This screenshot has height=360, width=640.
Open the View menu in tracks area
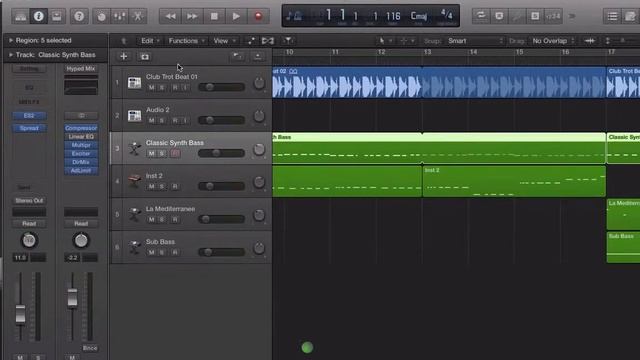pyautogui.click(x=224, y=41)
